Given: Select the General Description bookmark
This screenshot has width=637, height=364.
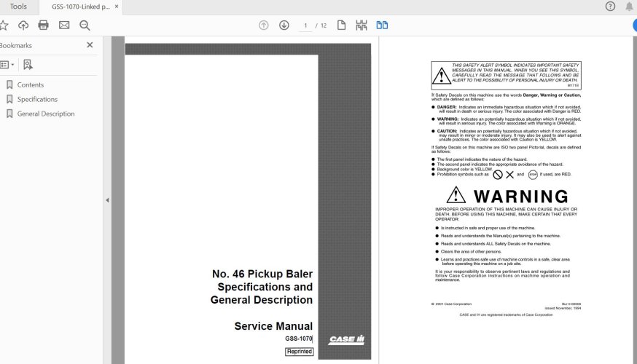Looking at the screenshot, I should click(46, 114).
